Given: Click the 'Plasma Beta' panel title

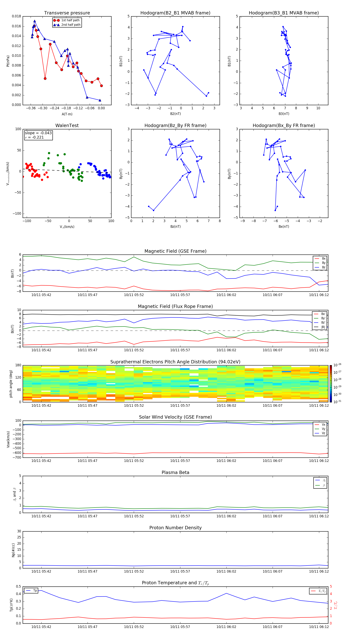Looking at the screenshot, I should click(x=175, y=473).
